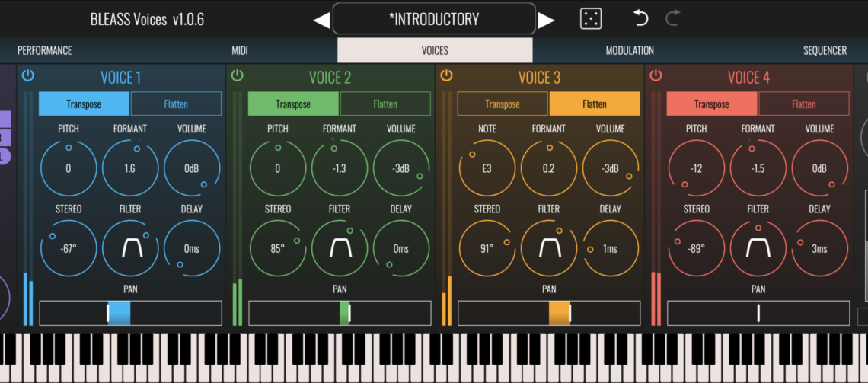This screenshot has width=868, height=383.
Task: Click the Voice 3 filter shape icon
Action: (549, 248)
